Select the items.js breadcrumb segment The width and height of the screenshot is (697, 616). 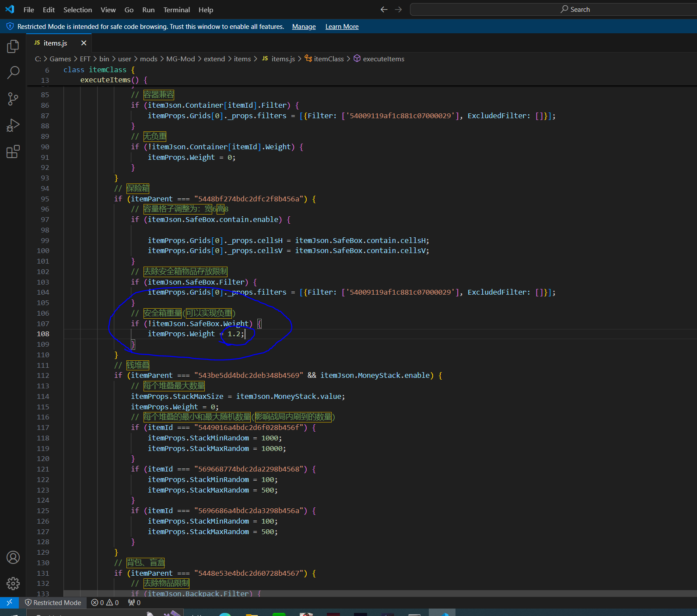pyautogui.click(x=278, y=59)
